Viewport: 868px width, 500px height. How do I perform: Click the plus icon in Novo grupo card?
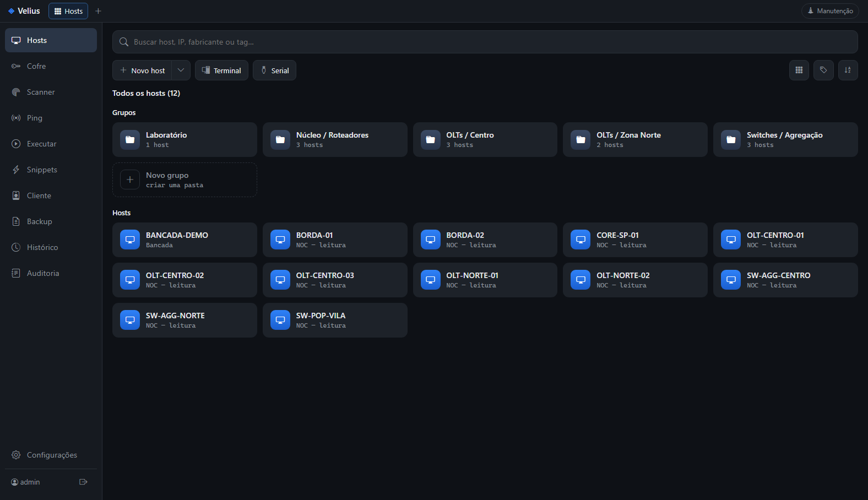(x=130, y=180)
